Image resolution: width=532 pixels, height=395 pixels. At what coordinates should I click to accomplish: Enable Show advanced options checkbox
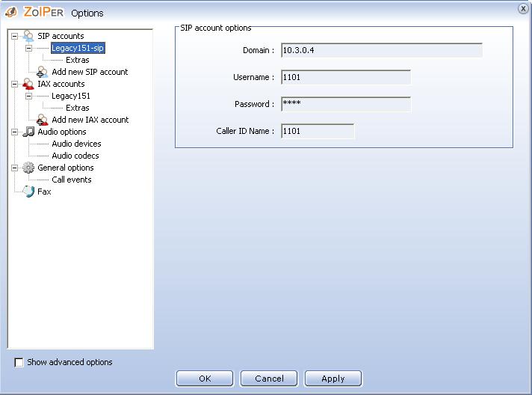(19, 362)
